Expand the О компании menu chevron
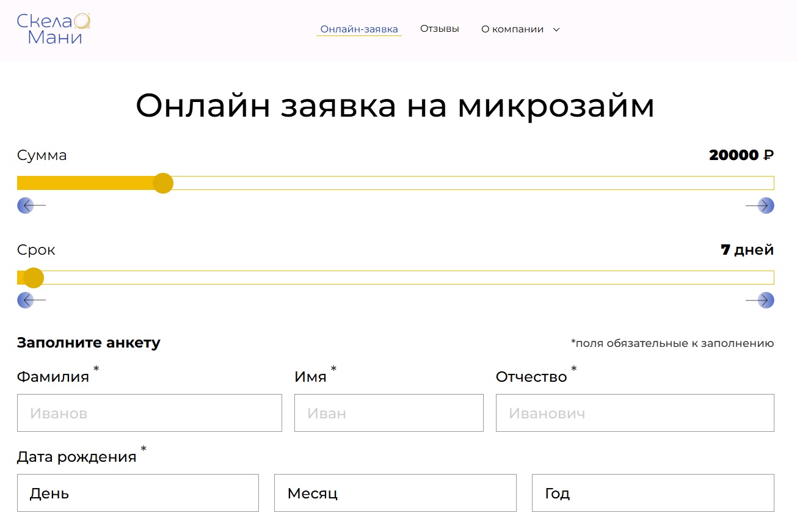Screen dimensions: 797x532 tap(556, 29)
